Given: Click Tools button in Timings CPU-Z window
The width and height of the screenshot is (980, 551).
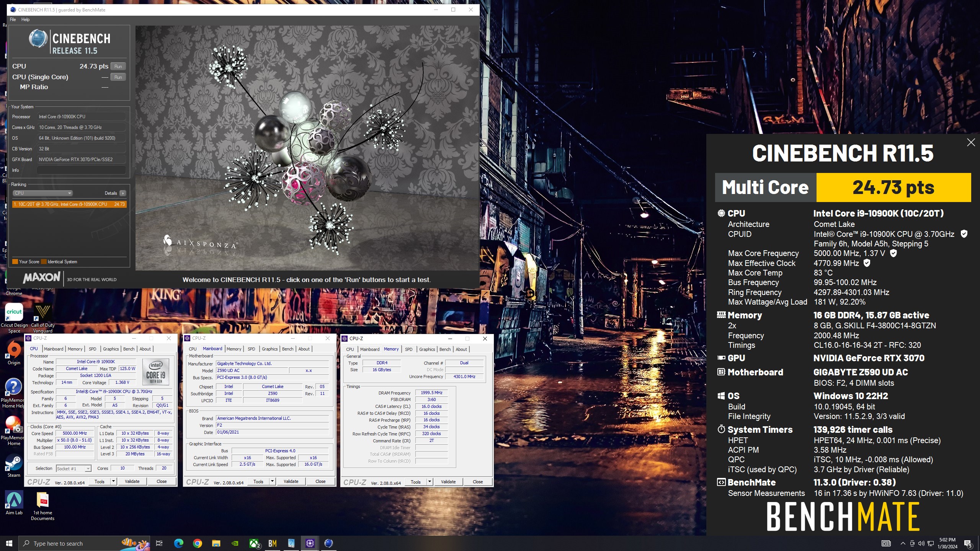Looking at the screenshot, I should tap(416, 482).
